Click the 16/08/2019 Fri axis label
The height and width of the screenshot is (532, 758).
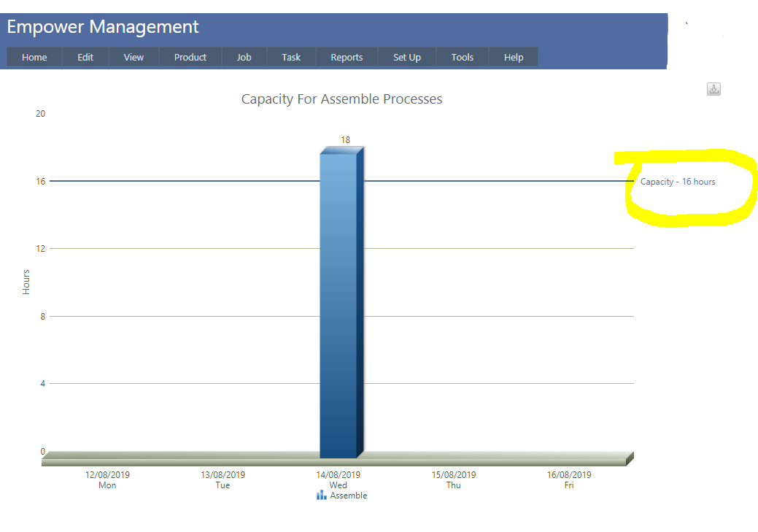[569, 479]
